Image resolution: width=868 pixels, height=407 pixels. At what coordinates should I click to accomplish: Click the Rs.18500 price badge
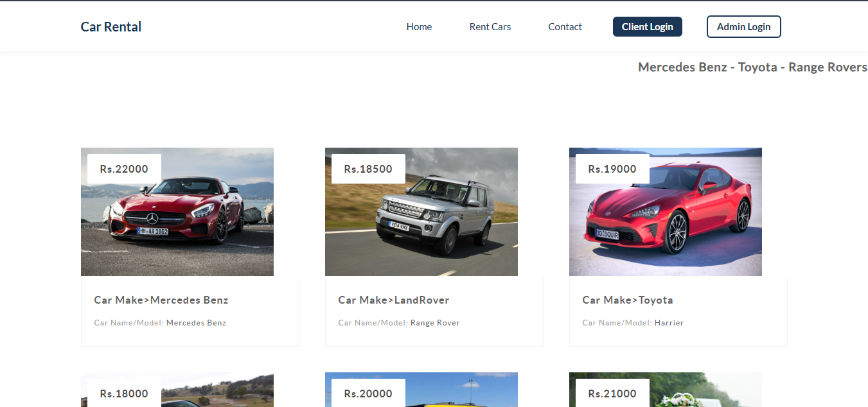pos(368,168)
